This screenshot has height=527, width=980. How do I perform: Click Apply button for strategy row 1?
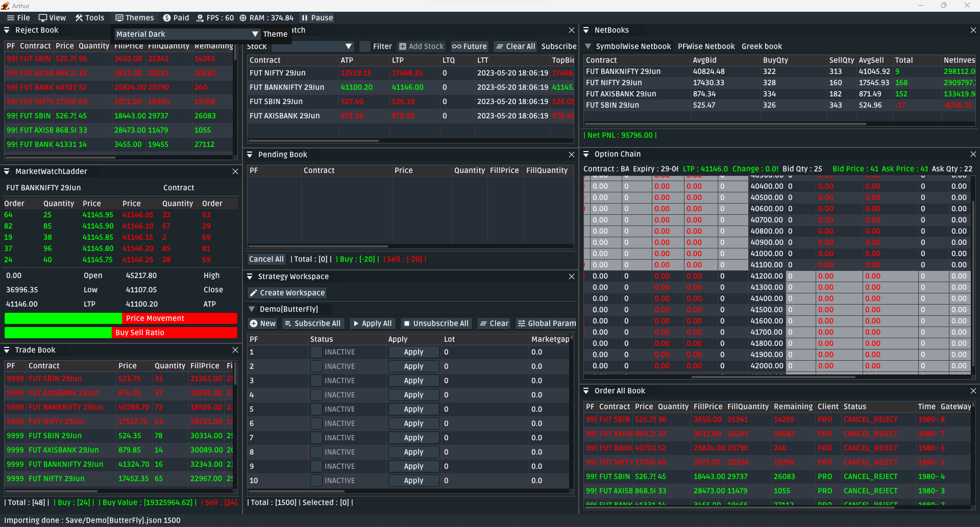click(413, 352)
